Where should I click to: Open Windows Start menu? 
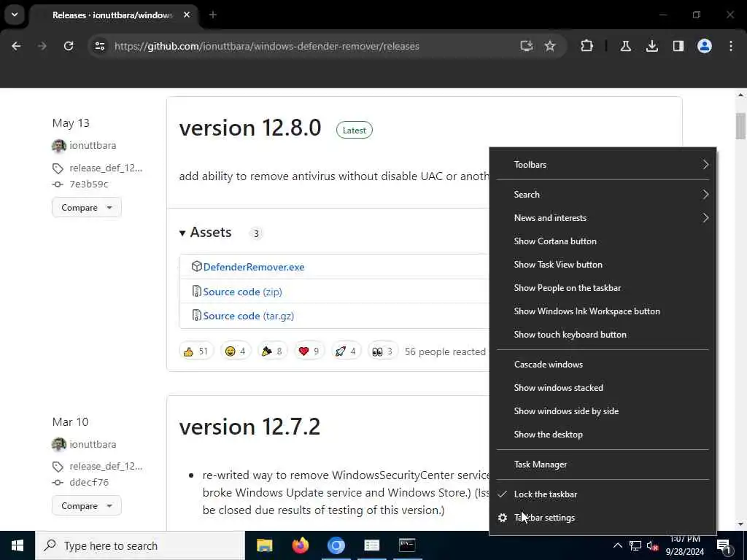(x=18, y=545)
